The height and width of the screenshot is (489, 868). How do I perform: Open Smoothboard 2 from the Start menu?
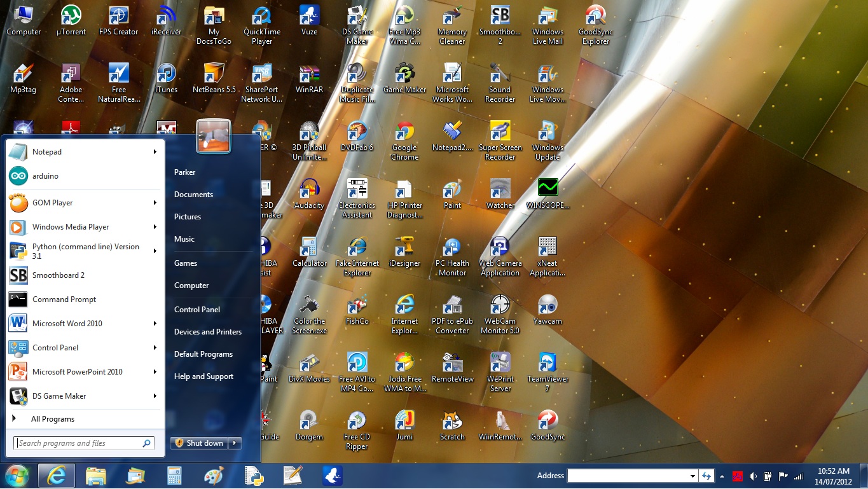click(x=84, y=275)
